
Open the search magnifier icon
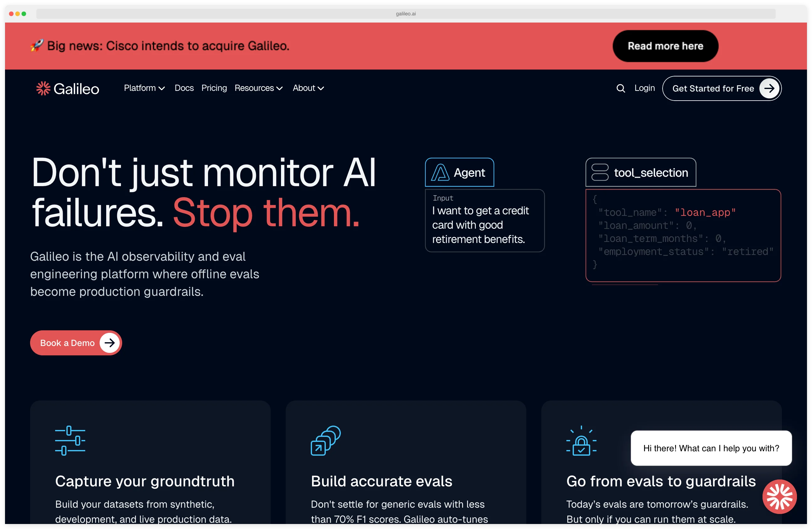click(x=621, y=88)
